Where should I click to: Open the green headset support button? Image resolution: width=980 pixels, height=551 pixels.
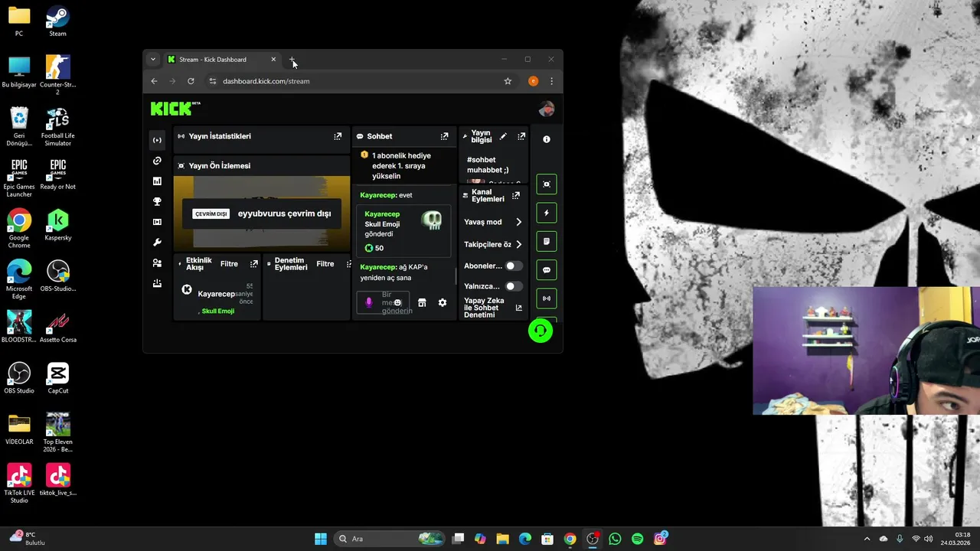point(541,331)
